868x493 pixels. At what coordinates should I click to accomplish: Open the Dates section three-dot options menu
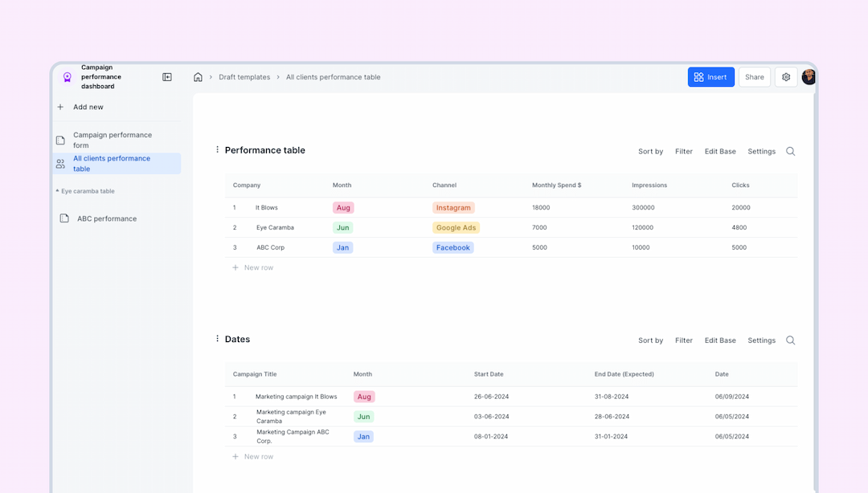(x=217, y=338)
